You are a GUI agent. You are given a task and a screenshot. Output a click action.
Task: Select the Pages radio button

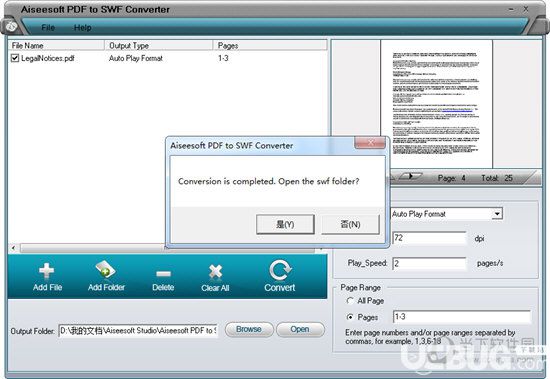pyautogui.click(x=350, y=317)
